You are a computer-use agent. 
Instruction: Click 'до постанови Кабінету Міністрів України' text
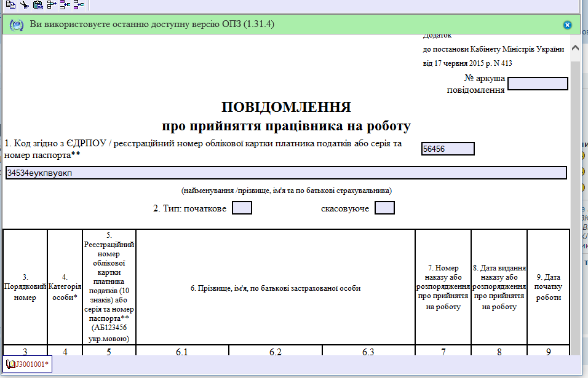[x=493, y=49]
